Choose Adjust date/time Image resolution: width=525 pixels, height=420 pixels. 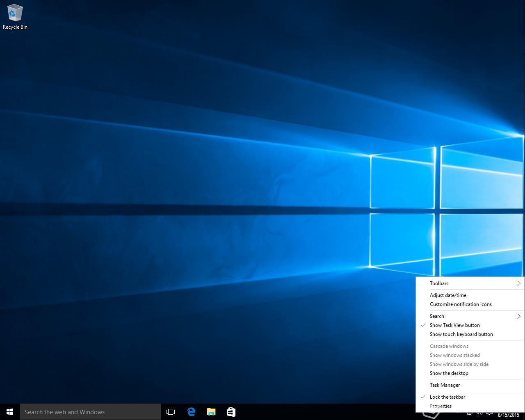pyautogui.click(x=470, y=295)
